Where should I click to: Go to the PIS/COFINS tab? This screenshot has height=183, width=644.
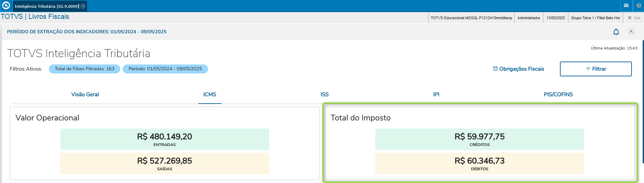coord(558,95)
